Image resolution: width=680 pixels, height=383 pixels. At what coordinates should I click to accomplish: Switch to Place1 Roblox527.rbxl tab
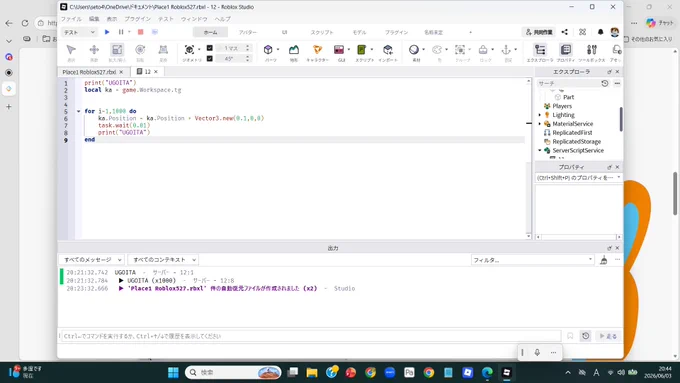click(89, 72)
